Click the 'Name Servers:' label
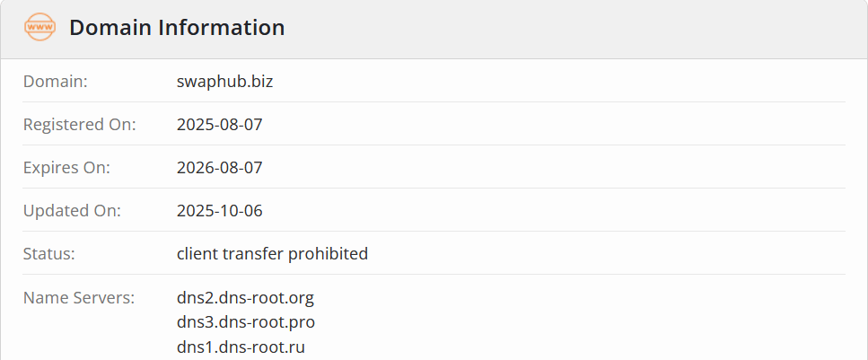Viewport: 868px width, 360px height. 78,297
